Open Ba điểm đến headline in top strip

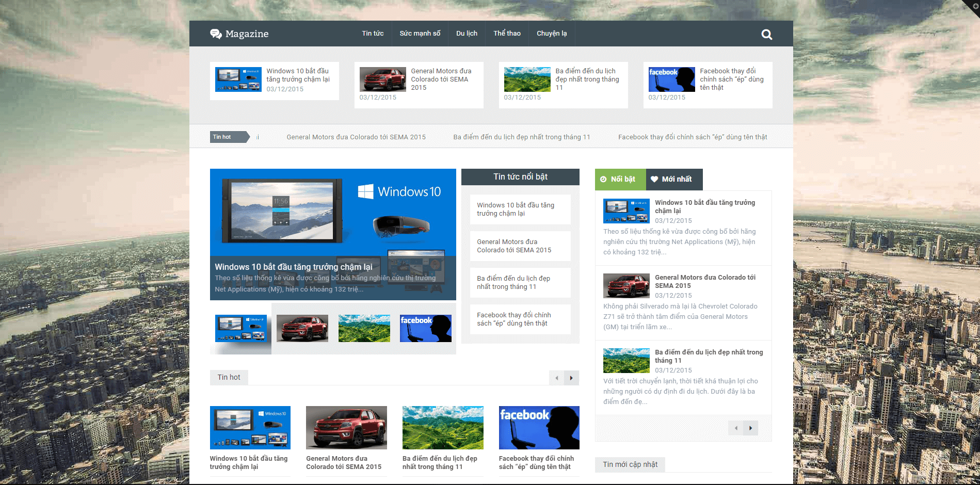(587, 79)
